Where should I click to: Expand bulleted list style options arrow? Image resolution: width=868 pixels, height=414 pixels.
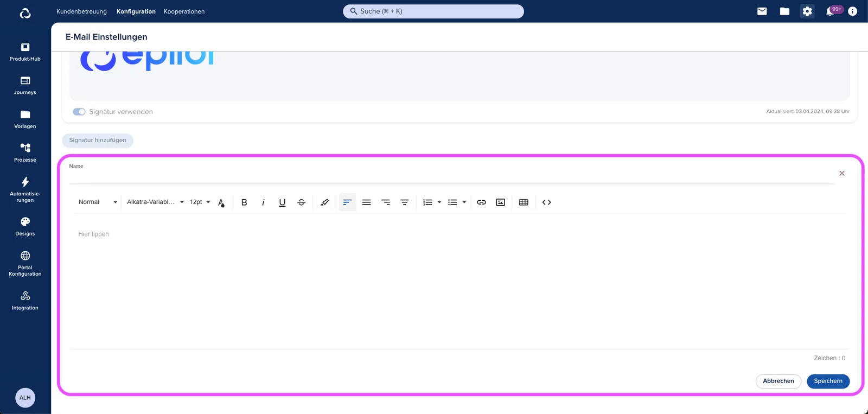(464, 202)
